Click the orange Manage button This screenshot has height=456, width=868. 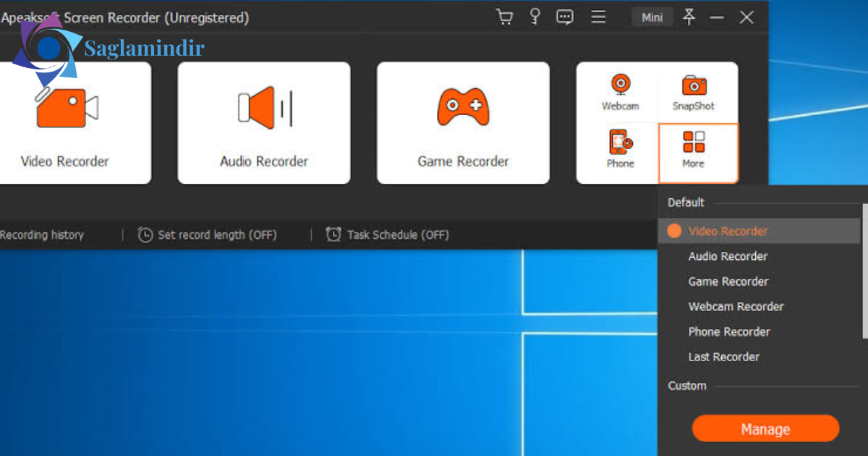pyautogui.click(x=765, y=428)
